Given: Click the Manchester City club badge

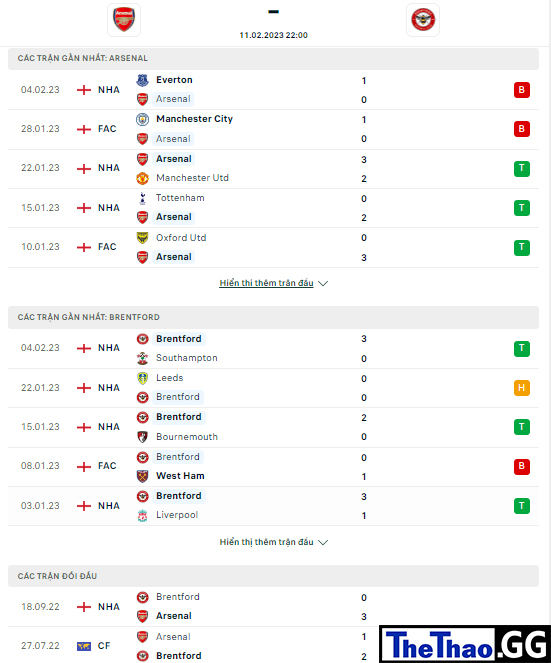Looking at the screenshot, I should point(143,119).
